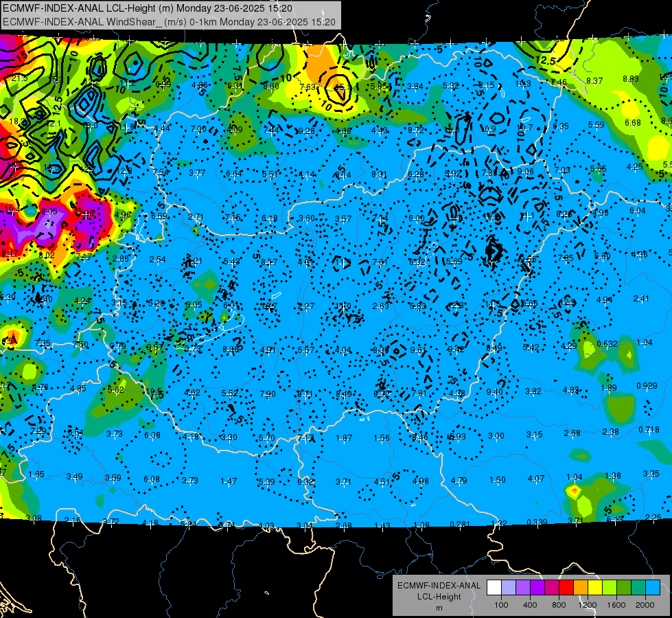Click the grid value '9.28'
Viewport: 672px width, 618px height.
(306, 130)
